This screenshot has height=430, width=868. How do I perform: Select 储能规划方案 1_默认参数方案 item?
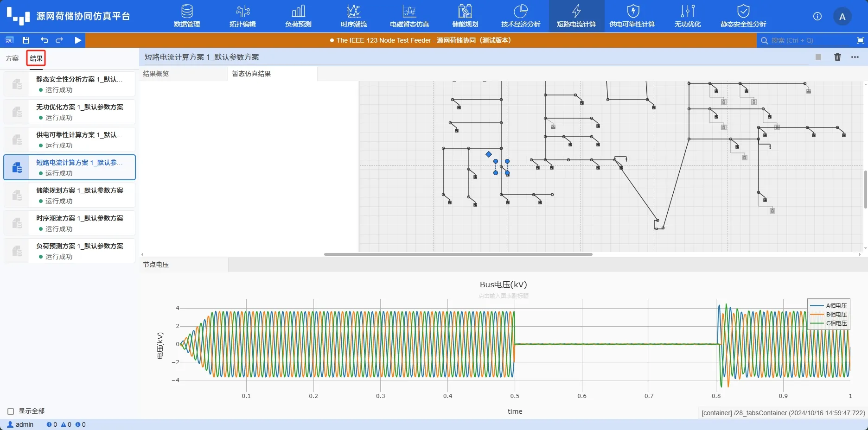click(x=70, y=195)
